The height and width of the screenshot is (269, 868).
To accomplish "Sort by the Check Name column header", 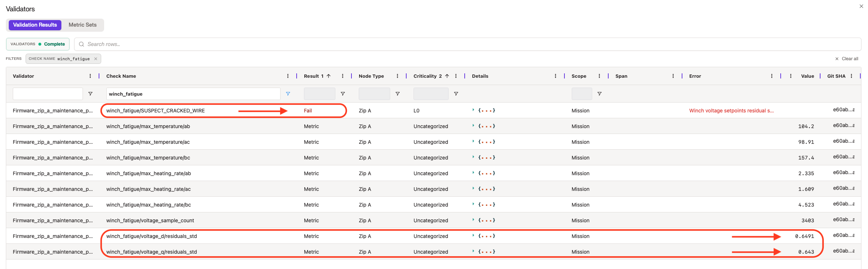I will [121, 76].
